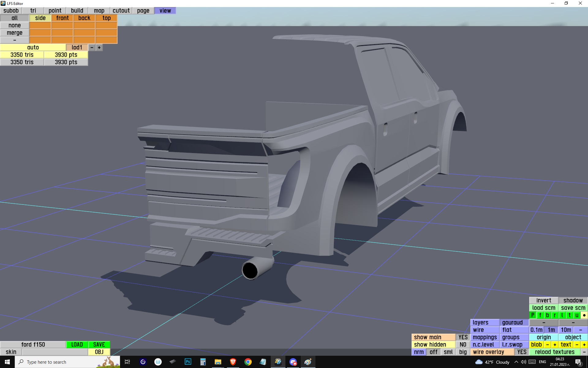
Task: Launch Chrome from the taskbar
Action: [248, 362]
